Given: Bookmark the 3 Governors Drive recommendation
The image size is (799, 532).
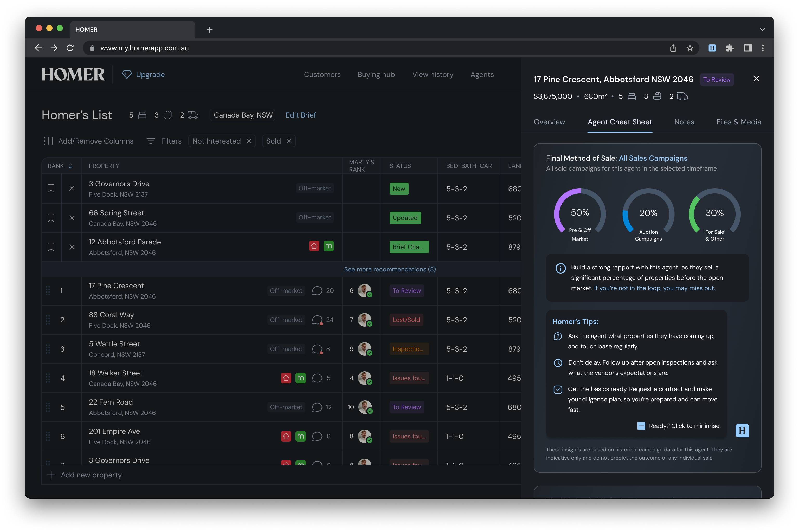Looking at the screenshot, I should click(51, 188).
